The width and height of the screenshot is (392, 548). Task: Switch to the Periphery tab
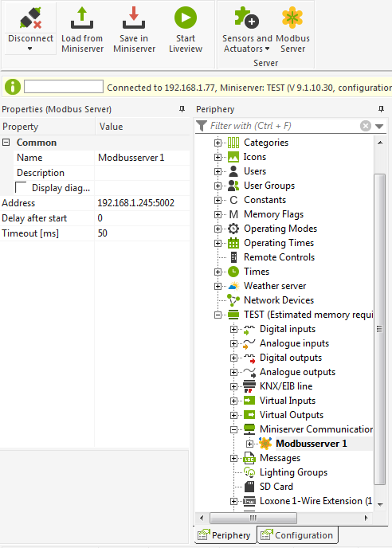click(x=225, y=534)
